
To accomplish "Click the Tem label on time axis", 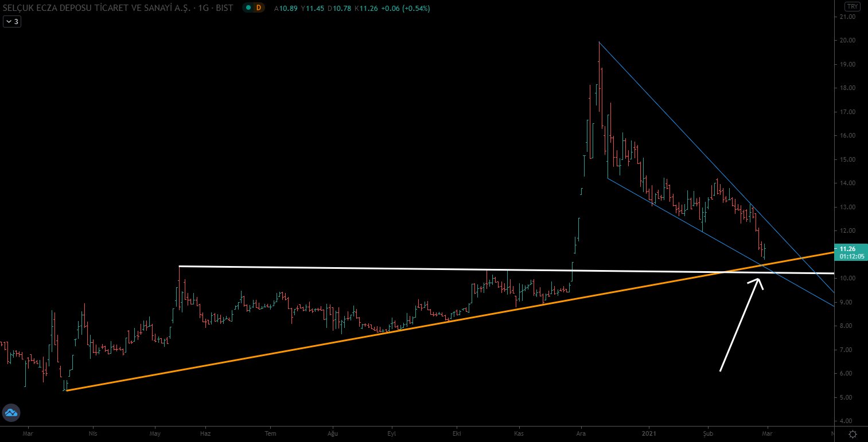I will [271, 434].
